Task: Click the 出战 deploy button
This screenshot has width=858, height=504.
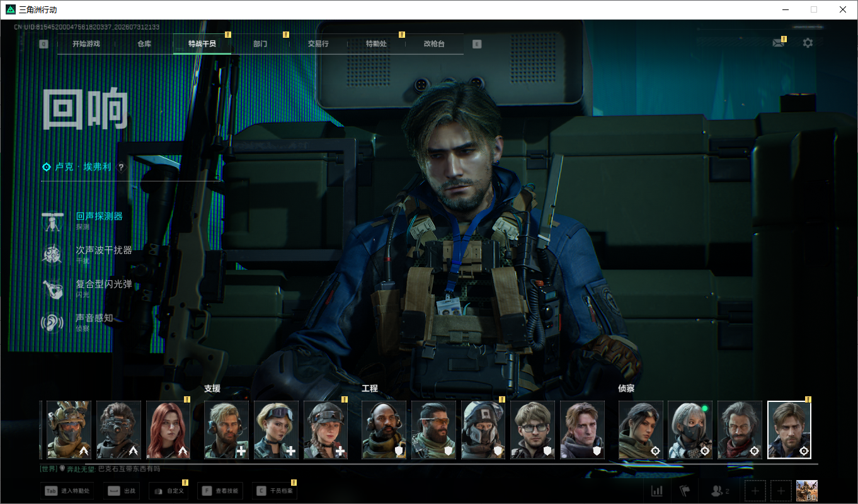Action: point(122,491)
